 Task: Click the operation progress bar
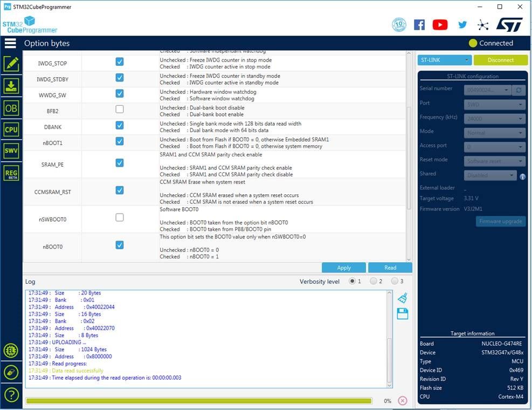point(199,401)
